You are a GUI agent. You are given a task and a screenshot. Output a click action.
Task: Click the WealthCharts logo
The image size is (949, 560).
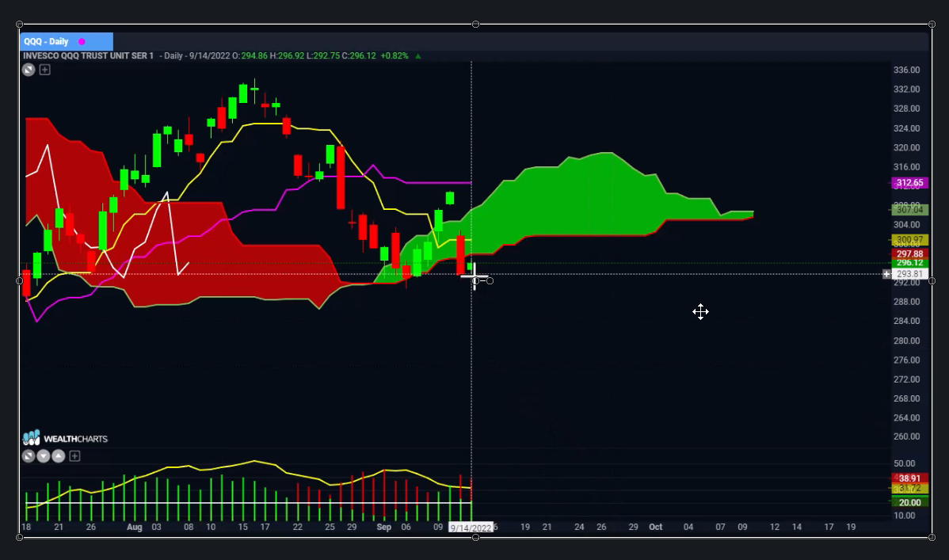pyautogui.click(x=66, y=438)
